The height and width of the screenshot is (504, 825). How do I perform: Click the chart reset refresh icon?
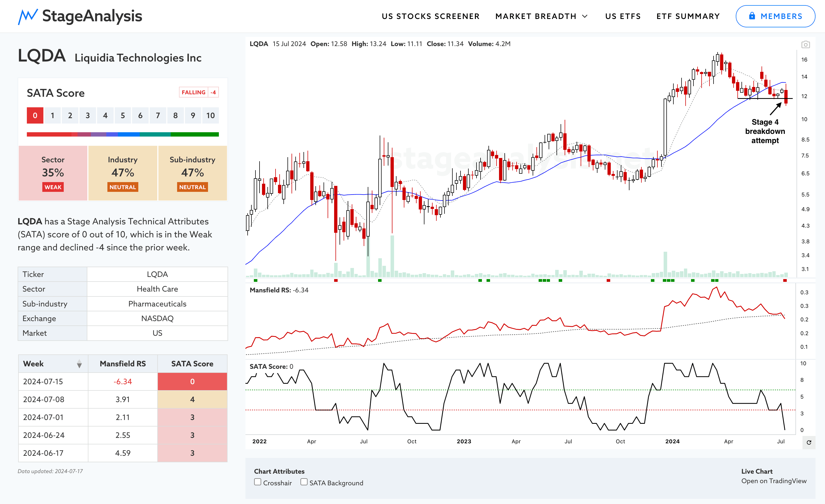(x=809, y=442)
